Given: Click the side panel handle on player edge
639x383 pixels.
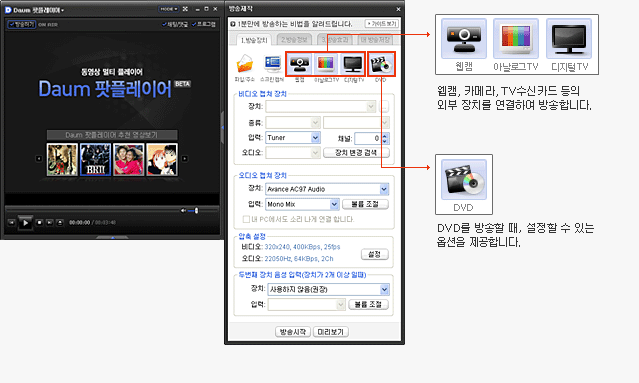Looking at the screenshot, I should tap(222, 127).
